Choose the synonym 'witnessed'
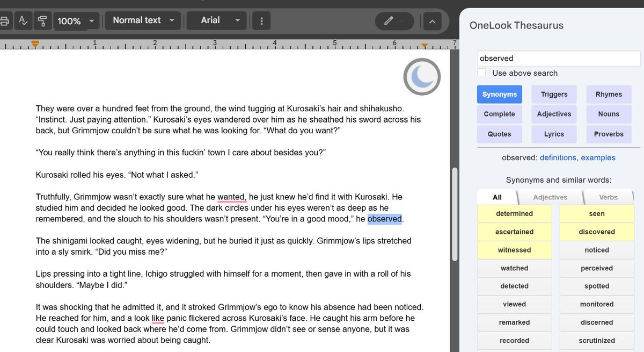This screenshot has height=352, width=644. 514,250
